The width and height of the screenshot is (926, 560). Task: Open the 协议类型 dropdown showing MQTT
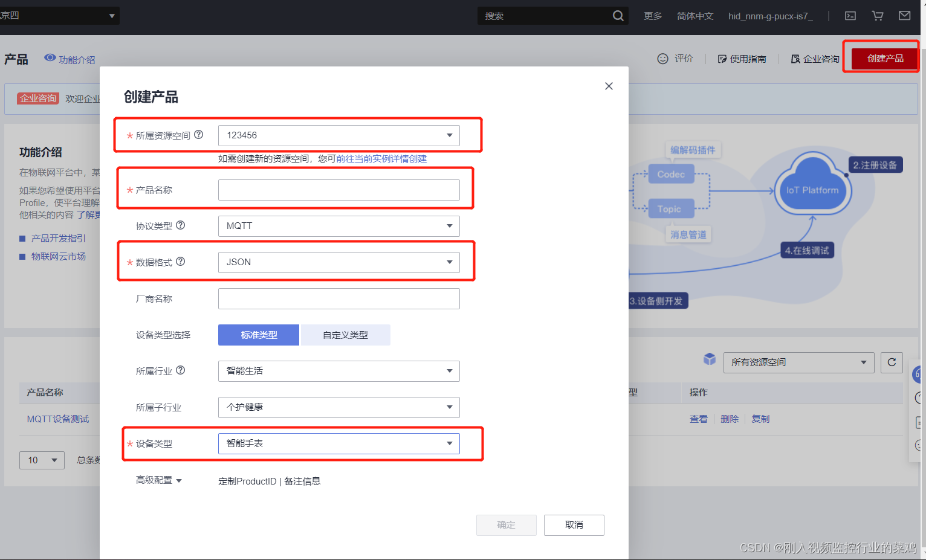(338, 226)
